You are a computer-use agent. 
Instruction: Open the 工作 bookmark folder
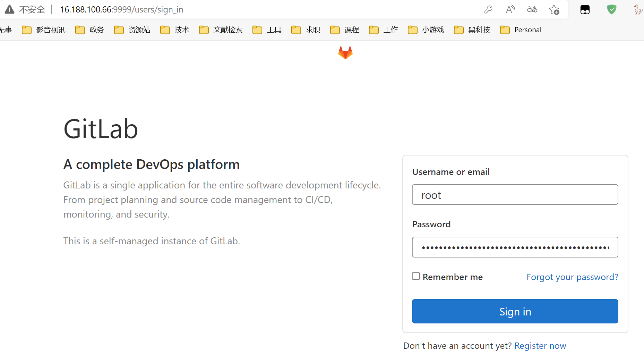tap(384, 30)
